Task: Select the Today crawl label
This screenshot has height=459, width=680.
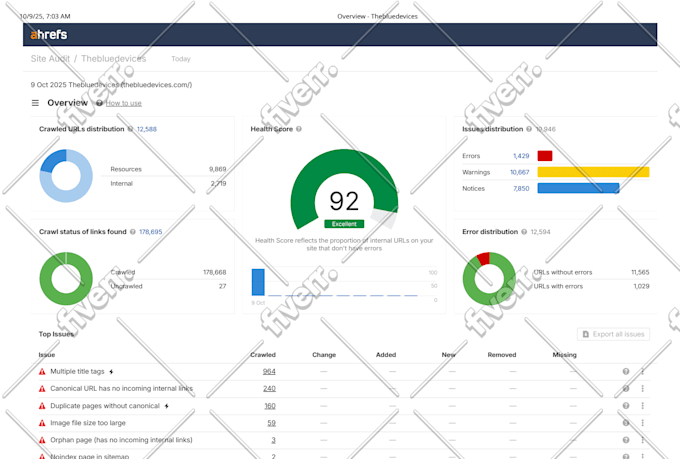Action: tap(181, 59)
